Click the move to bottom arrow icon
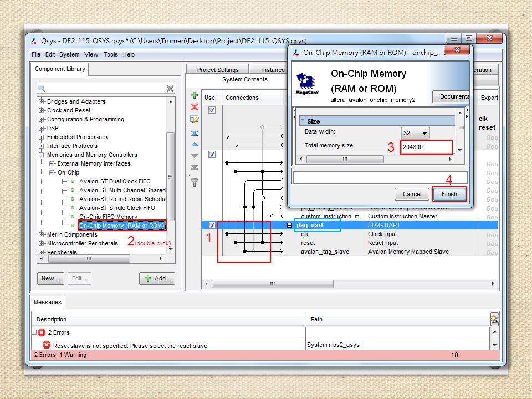Image resolution: width=532 pixels, height=399 pixels. 195,167
